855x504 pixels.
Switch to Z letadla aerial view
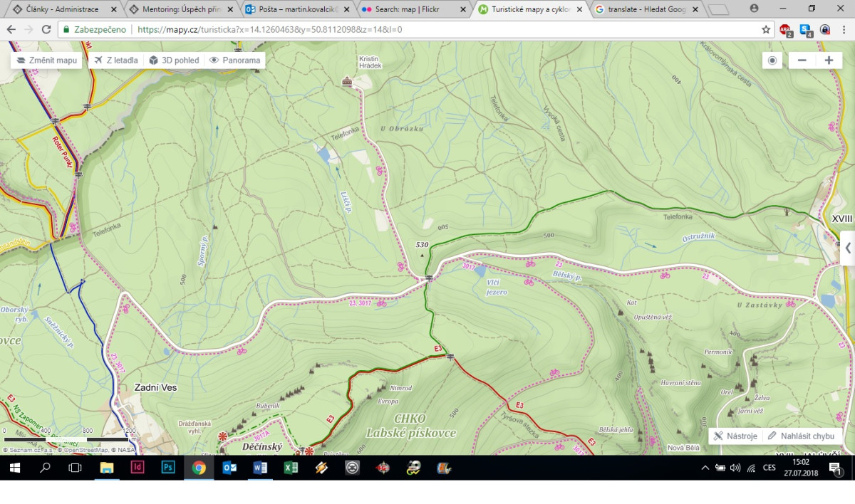pos(115,61)
